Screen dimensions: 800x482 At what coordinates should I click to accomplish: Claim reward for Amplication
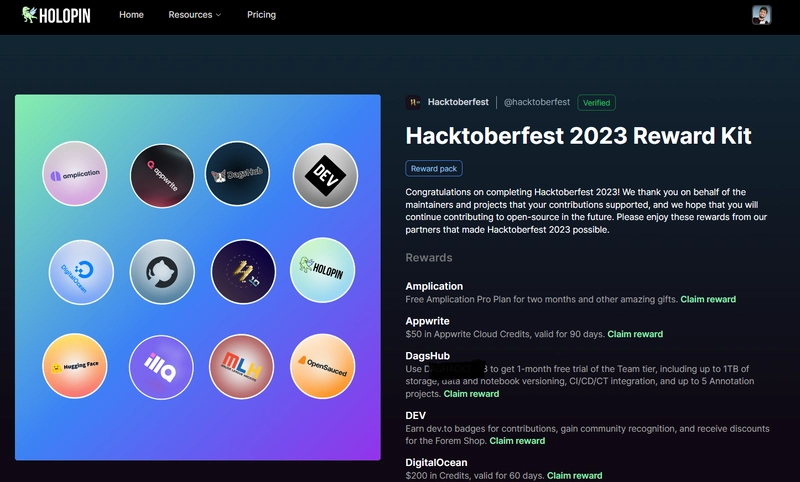708,299
